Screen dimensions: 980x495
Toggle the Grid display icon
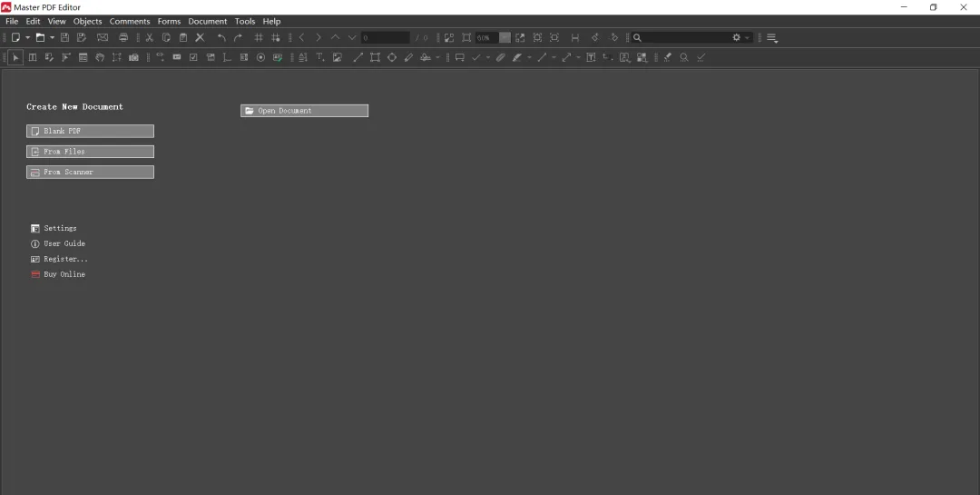pyautogui.click(x=259, y=37)
